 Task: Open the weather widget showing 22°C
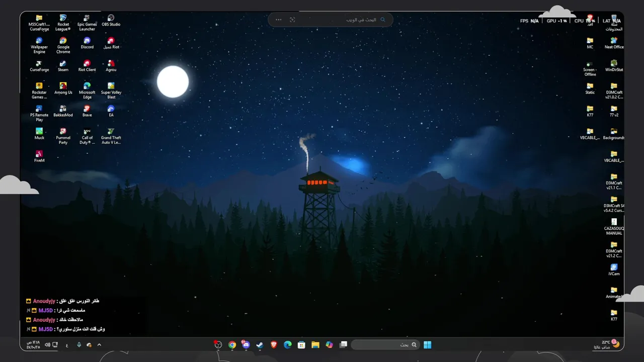[x=606, y=344]
